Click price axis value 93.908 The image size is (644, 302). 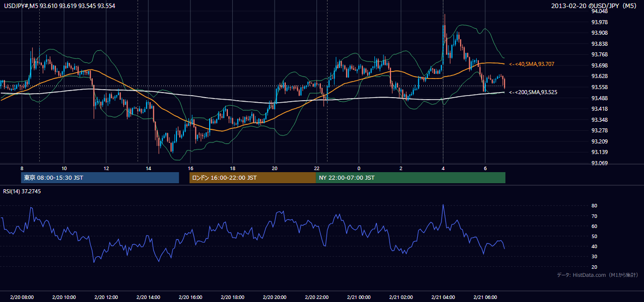(600, 33)
